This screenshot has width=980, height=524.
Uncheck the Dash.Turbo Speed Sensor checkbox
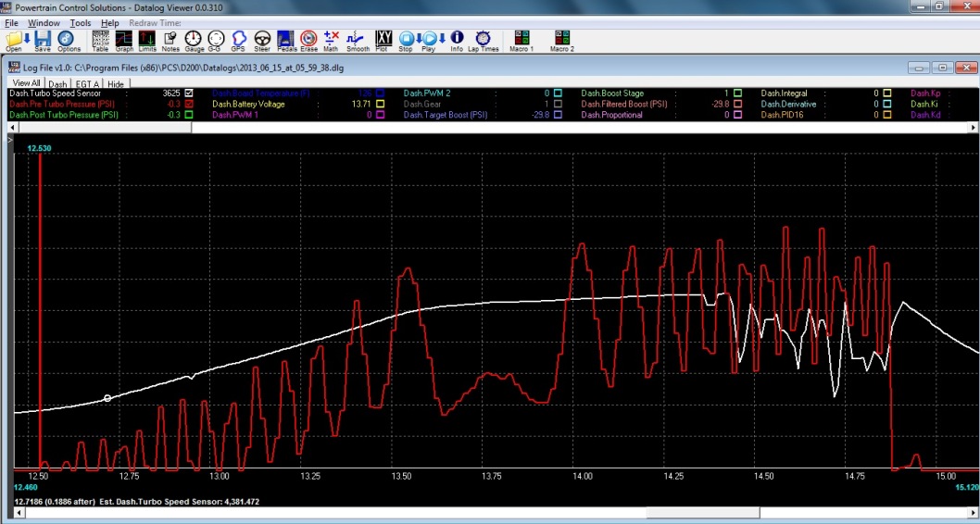pos(189,94)
